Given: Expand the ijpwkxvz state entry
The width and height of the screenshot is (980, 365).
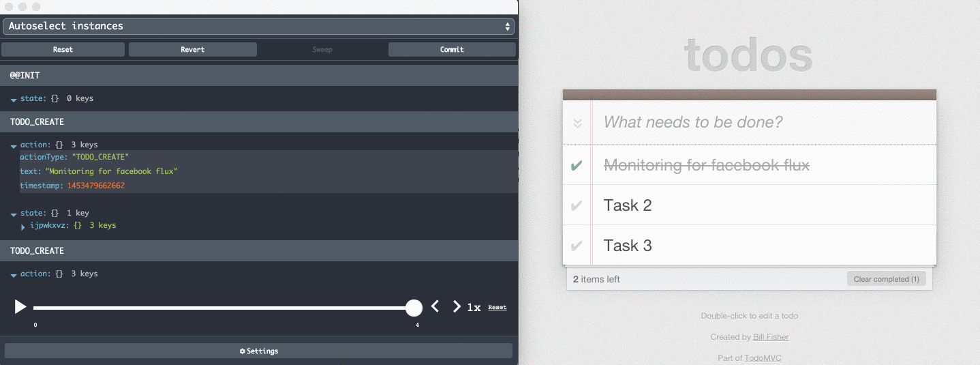Looking at the screenshot, I should tap(23, 226).
